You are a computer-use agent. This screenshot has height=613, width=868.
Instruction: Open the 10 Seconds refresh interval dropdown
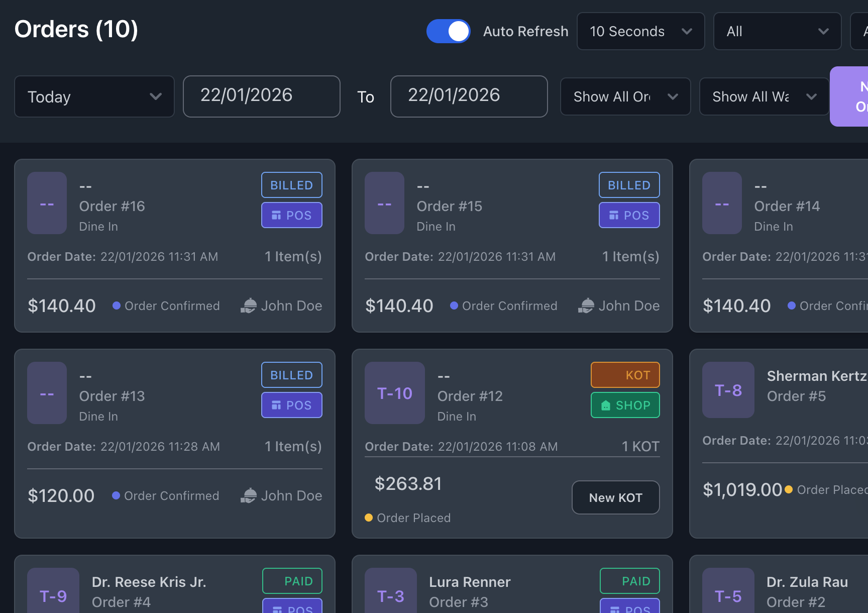point(640,31)
